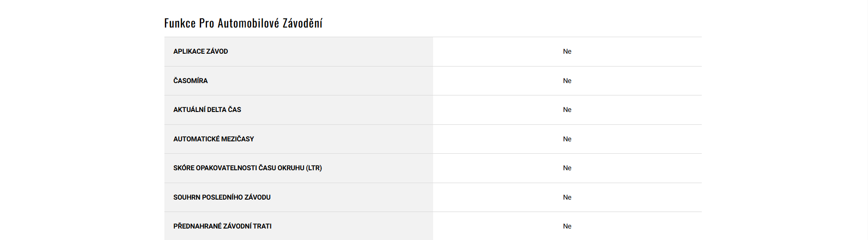
Task: Select the PŘEDNAHRANÉ ZÁVODNÍ TRATI label
Action: (222, 226)
